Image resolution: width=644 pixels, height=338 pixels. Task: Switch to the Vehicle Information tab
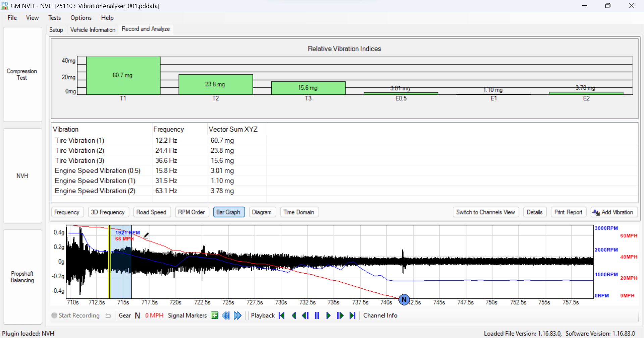(93, 30)
